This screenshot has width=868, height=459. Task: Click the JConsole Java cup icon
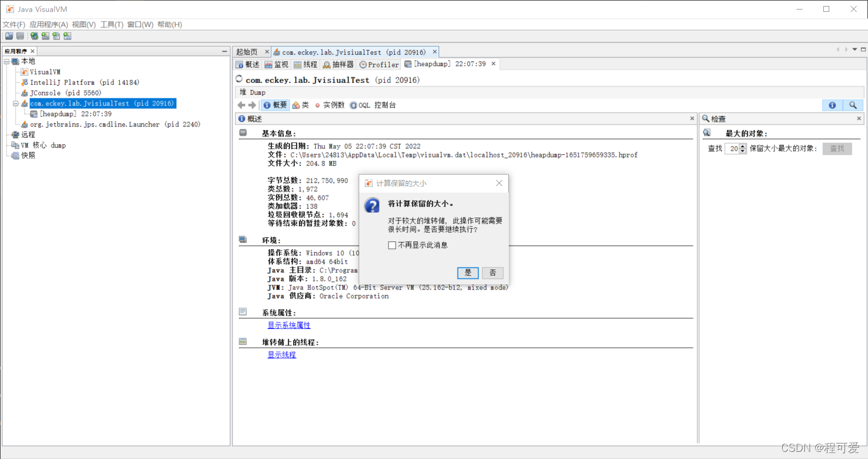[x=24, y=93]
